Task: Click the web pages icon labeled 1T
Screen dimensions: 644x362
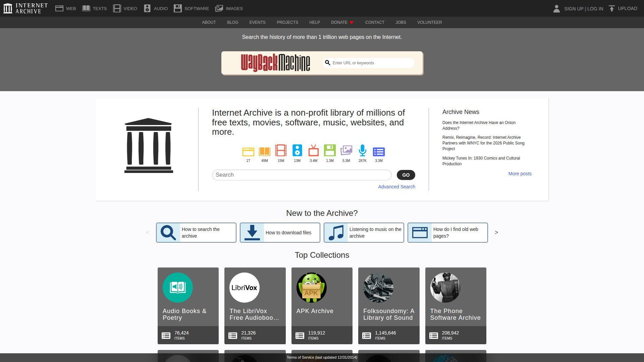Action: (248, 152)
